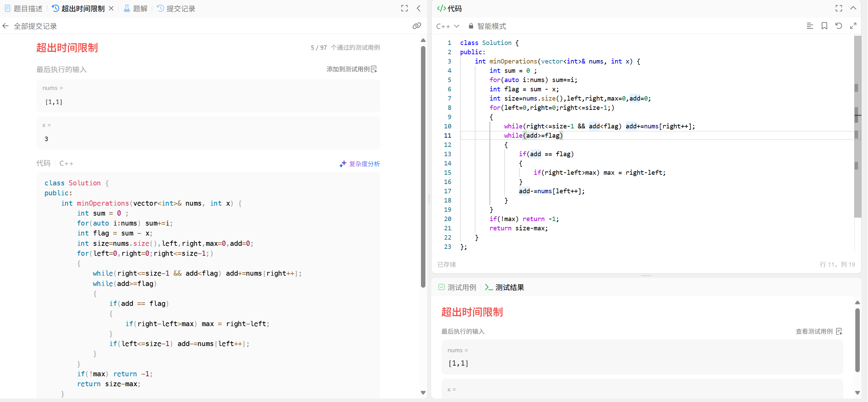Switch to the 测试用例 tab
Viewport: 868px width, 402px height.
[x=457, y=287]
